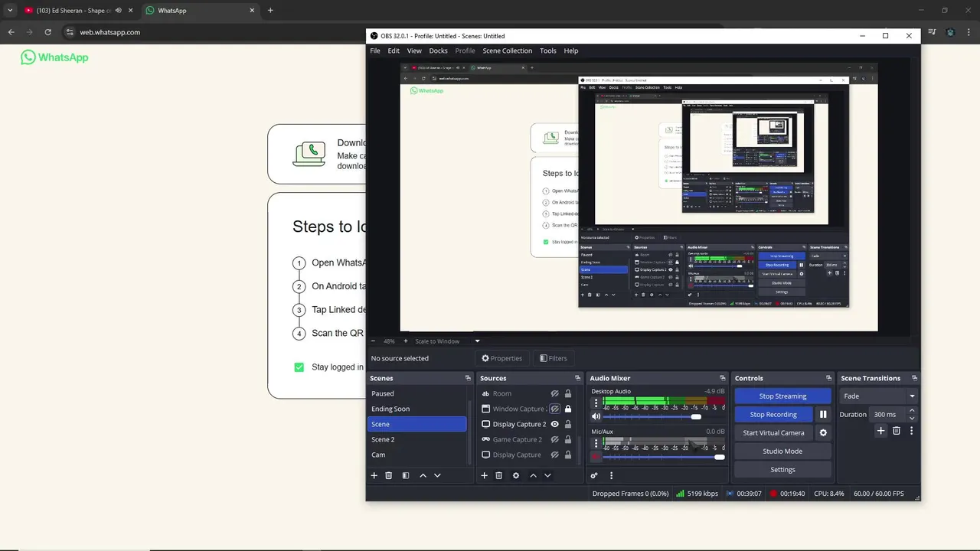This screenshot has height=551, width=980.
Task: Add a new scene with plus icon
Action: tap(374, 475)
